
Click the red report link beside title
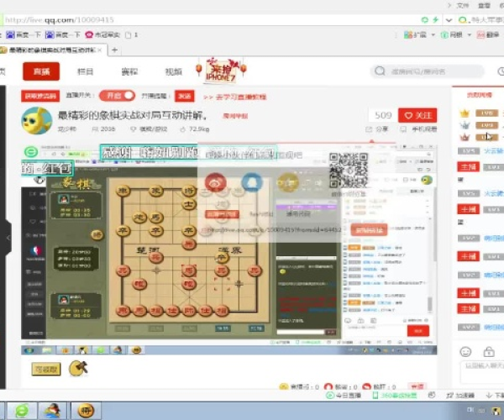235,116
